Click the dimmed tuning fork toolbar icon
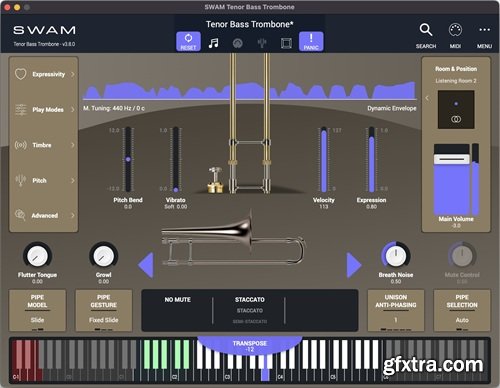The width and height of the screenshot is (500, 388). (262, 43)
